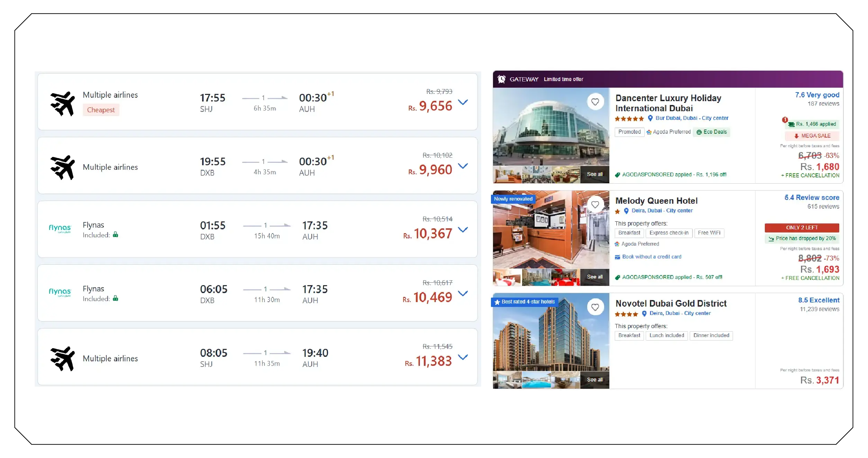Screen dimensions: 868x458
Task: Expand the Rs. 9,656 cheapest flight details
Action: click(x=463, y=102)
